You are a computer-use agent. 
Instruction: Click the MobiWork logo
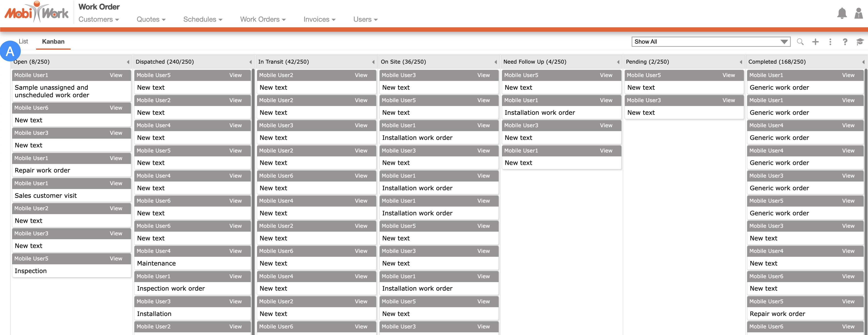coord(36,12)
